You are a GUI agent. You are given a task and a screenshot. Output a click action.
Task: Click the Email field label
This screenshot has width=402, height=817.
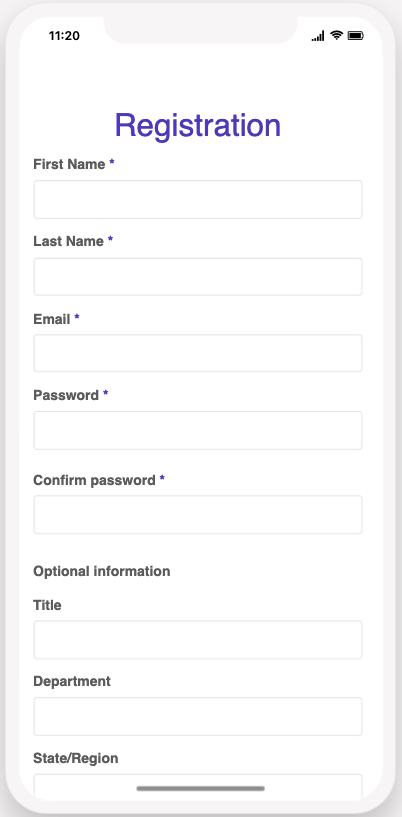click(x=52, y=319)
